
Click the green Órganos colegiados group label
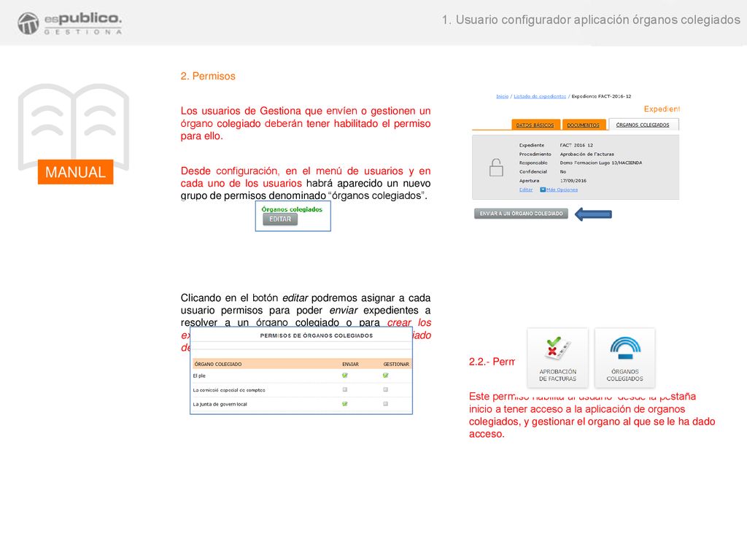(292, 209)
